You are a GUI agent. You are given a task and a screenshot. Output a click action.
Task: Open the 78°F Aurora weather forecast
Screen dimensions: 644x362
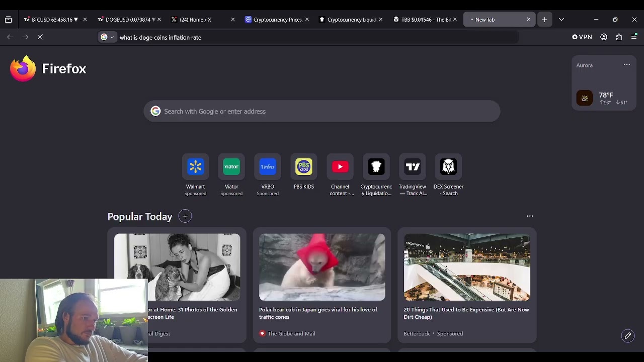coord(604,98)
